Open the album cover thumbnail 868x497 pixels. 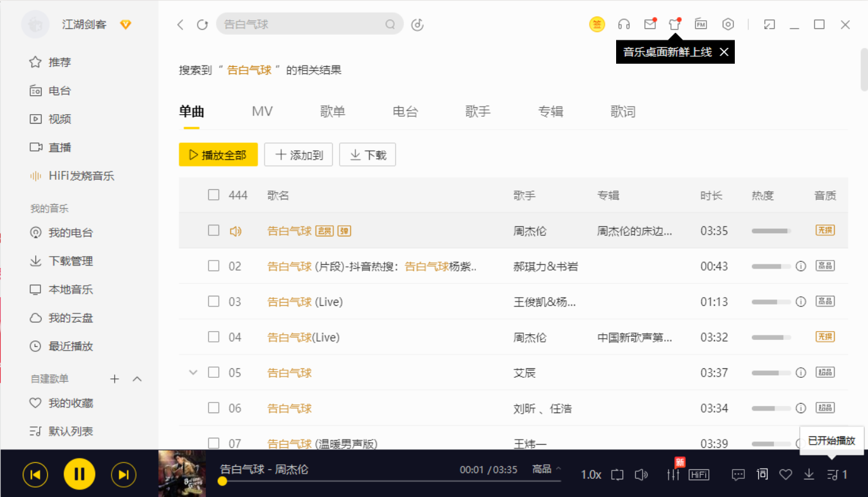(182, 474)
